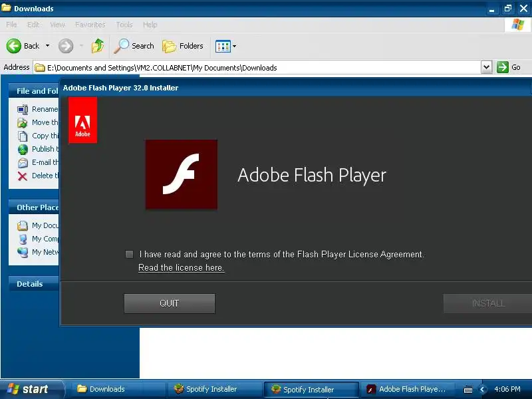The image size is (532, 399).
Task: Expand the Address bar dropdown
Action: coord(486,67)
